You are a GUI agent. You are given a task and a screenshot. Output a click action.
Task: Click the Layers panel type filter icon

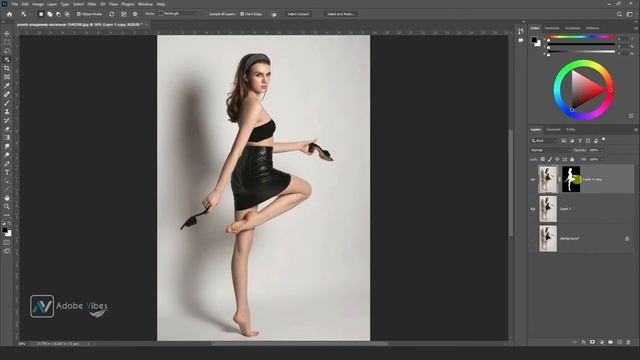click(580, 140)
